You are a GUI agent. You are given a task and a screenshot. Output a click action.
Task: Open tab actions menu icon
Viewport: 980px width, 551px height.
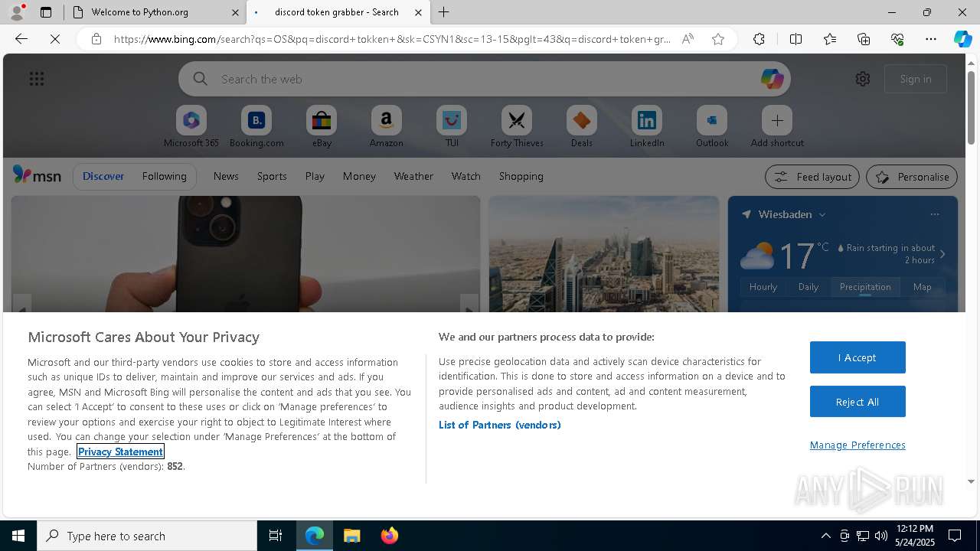point(46,12)
